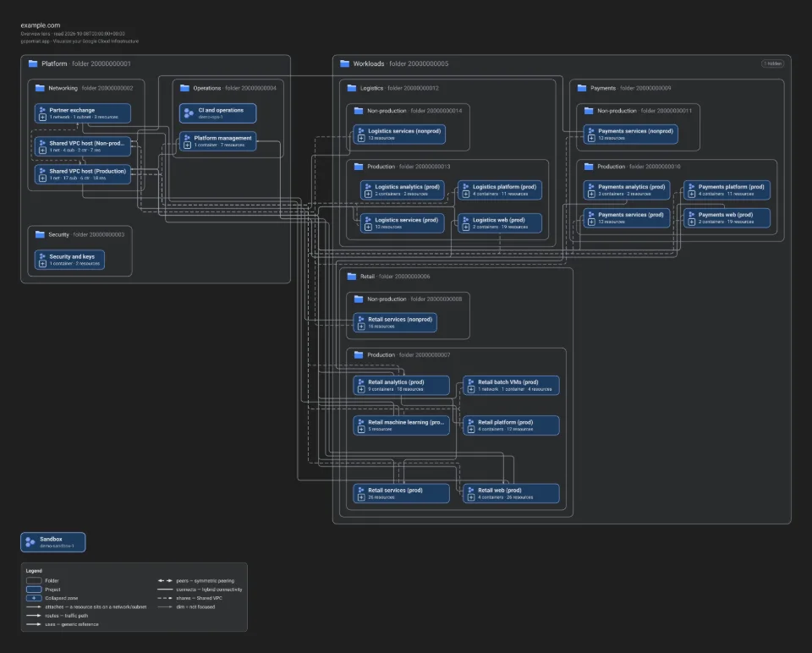812x653 pixels.
Task: Click folder icon of Non-production folder 20000000011
Action: point(589,111)
